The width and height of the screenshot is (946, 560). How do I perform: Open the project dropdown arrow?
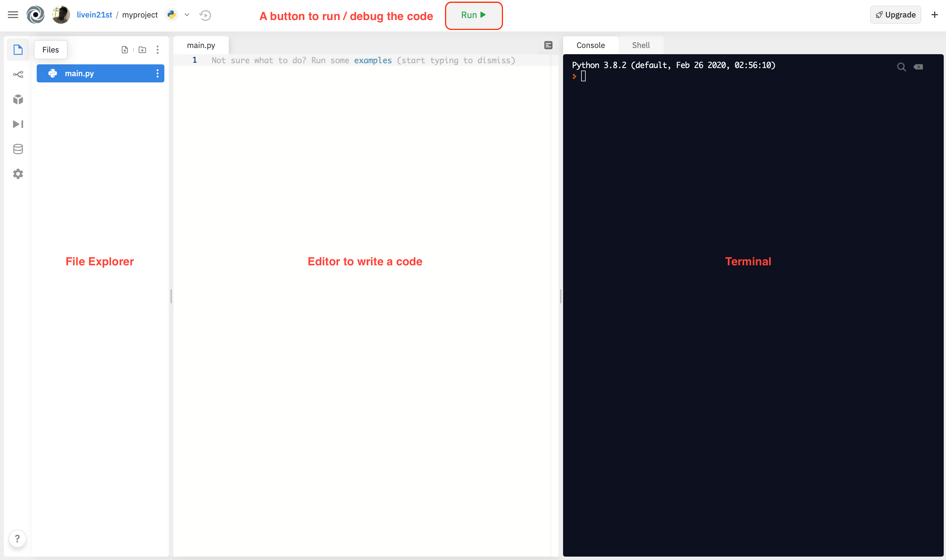pos(187,15)
